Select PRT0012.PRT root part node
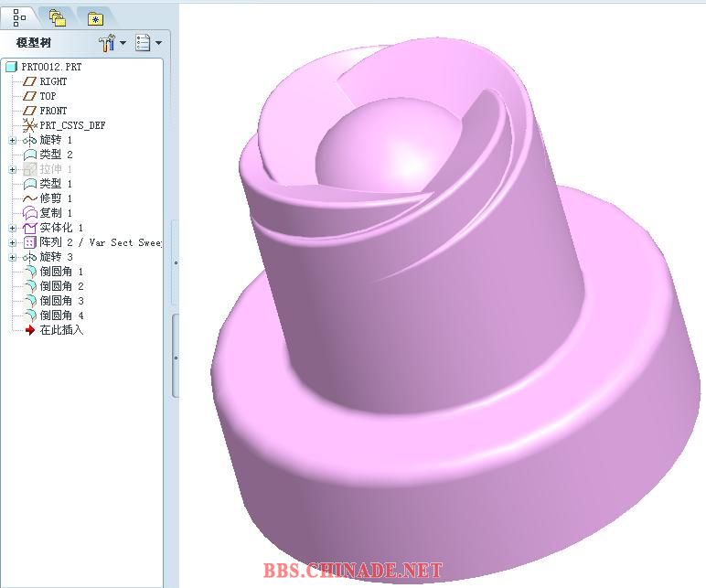 point(51,67)
